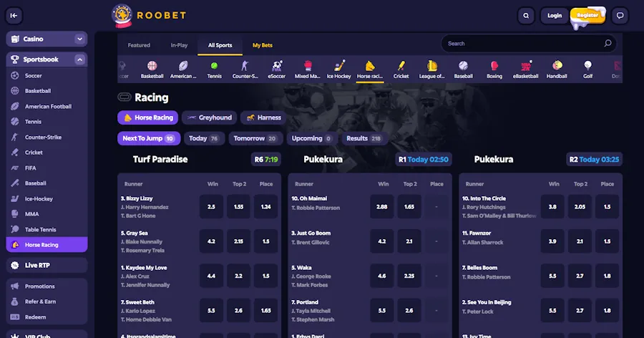Open Turf Paradise R6 race header
Image resolution: width=644 pixels, height=338 pixels.
click(x=199, y=160)
